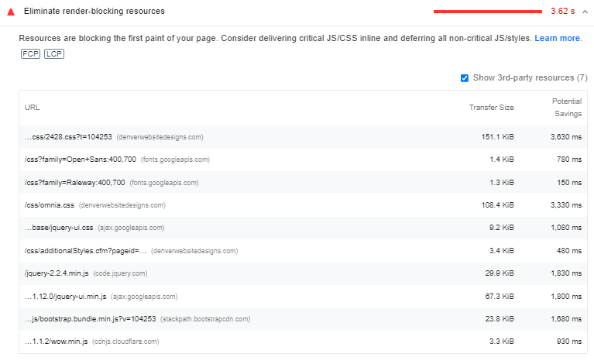The image size is (594, 364).
Task: Open the bootstrap.bundle.min.js URL
Action: (90, 319)
